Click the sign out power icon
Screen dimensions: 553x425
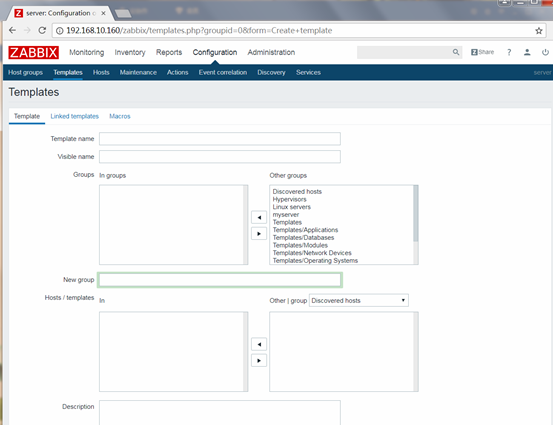click(545, 52)
